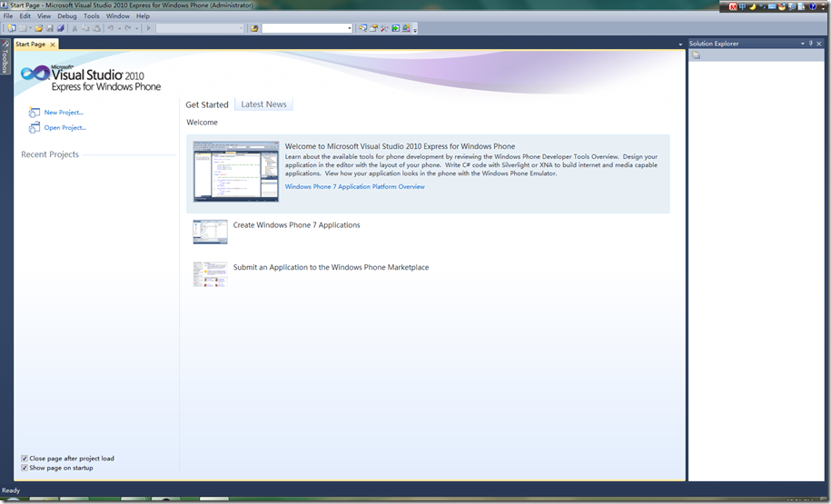Open the Tools menu
This screenshot has width=831, height=504.
click(x=91, y=16)
